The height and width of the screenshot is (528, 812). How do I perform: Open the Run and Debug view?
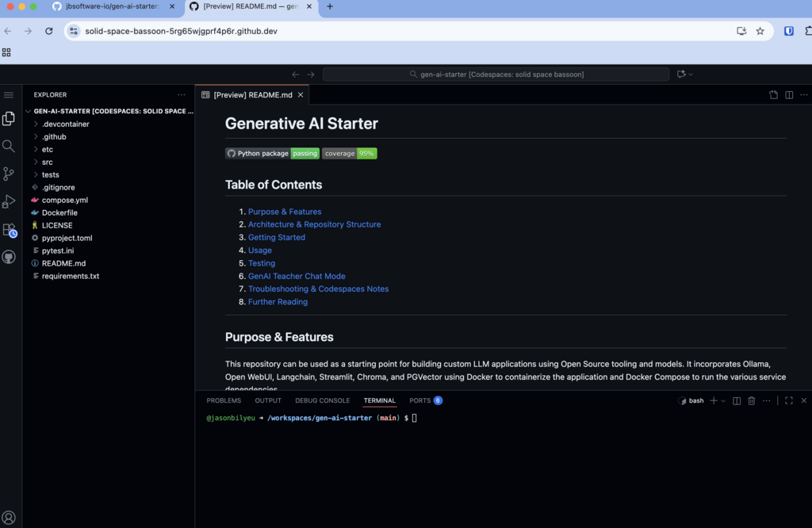pos(9,201)
